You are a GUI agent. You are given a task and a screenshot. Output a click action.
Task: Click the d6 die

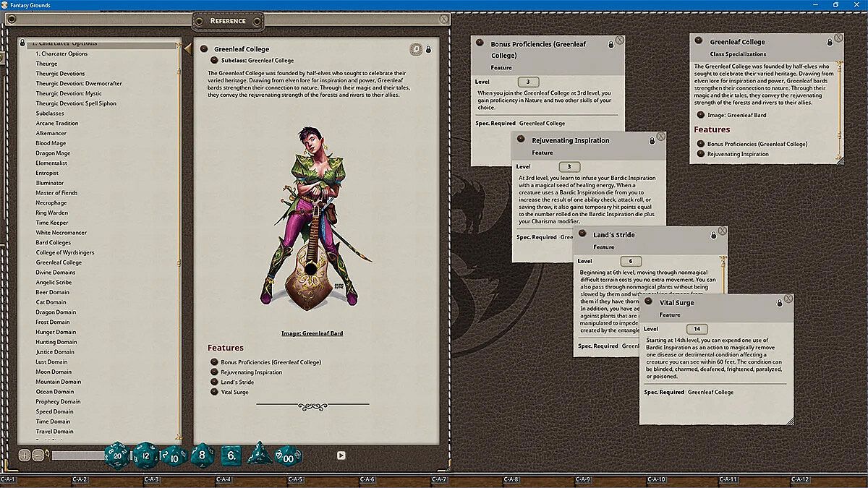231,455
